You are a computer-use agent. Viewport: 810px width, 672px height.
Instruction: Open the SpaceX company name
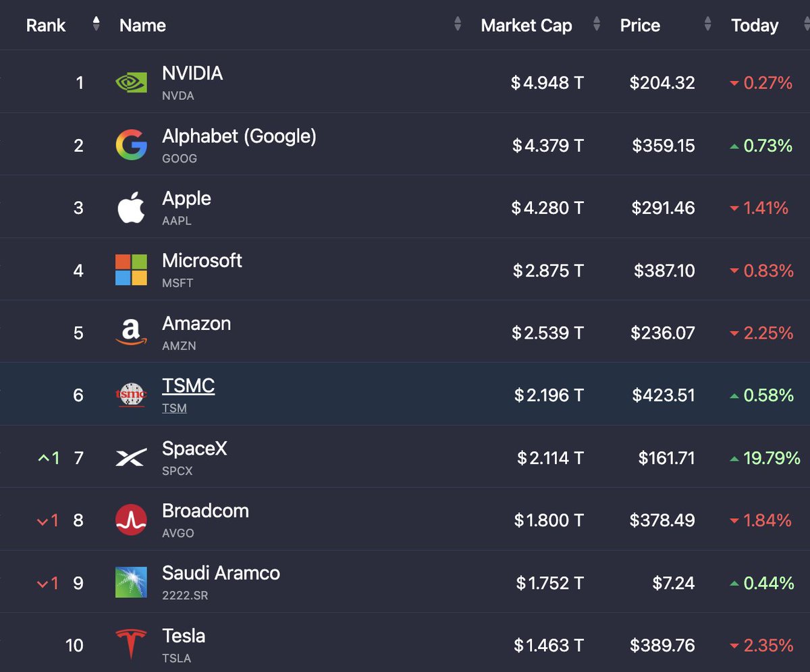pyautogui.click(x=194, y=448)
